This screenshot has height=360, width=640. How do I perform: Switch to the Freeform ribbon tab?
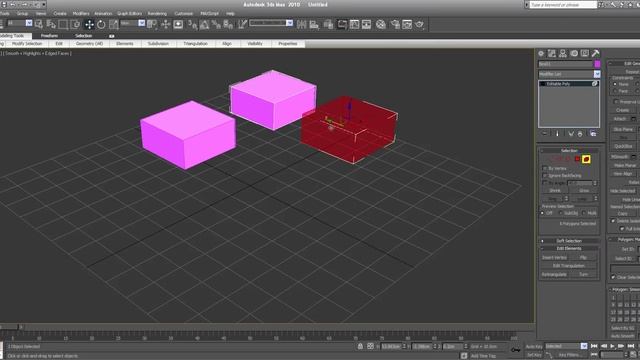(x=49, y=36)
